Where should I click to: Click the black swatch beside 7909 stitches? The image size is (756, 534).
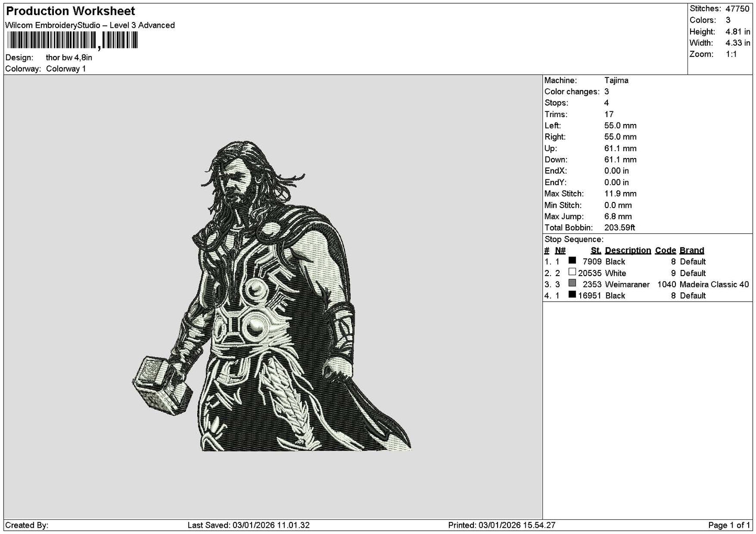572,260
